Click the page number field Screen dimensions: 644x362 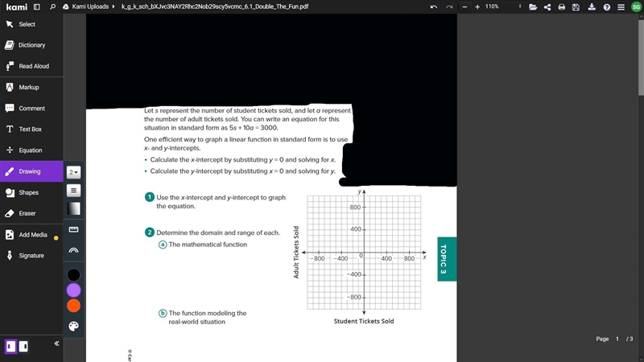pyautogui.click(x=617, y=339)
